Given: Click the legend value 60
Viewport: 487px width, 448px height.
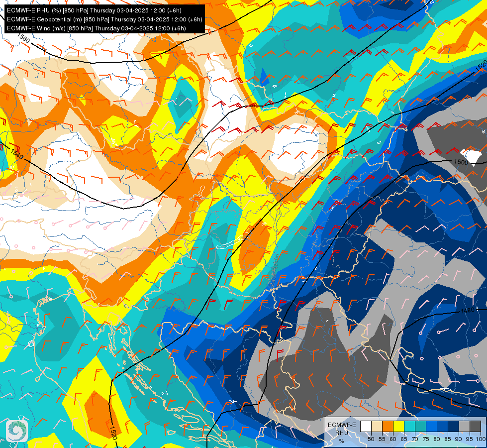Looking at the screenshot, I should point(393,440).
